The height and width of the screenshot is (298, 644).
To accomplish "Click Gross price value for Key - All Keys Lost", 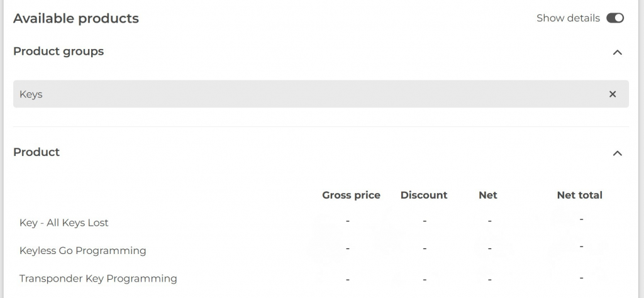I will (348, 221).
